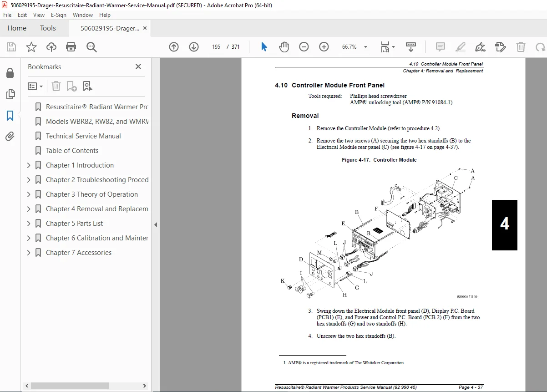Open the Help menu
Viewport: 547px width, 392px height.
pyautogui.click(x=105, y=15)
